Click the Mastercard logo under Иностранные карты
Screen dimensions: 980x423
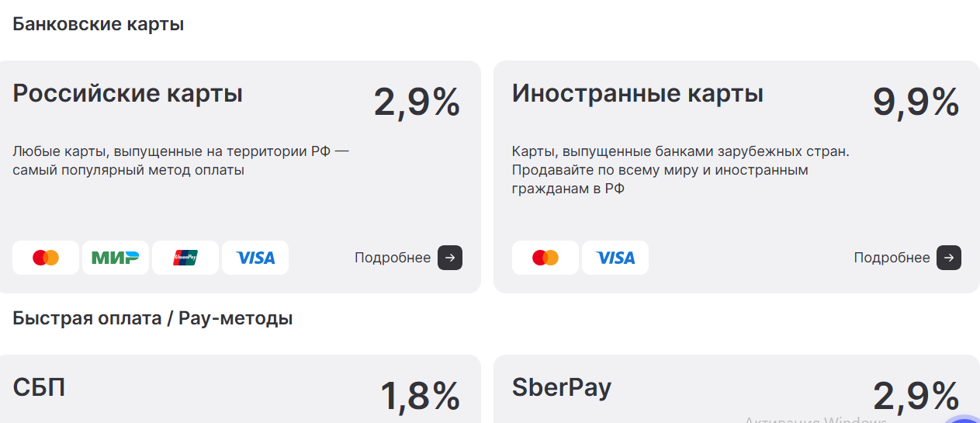[x=545, y=258]
